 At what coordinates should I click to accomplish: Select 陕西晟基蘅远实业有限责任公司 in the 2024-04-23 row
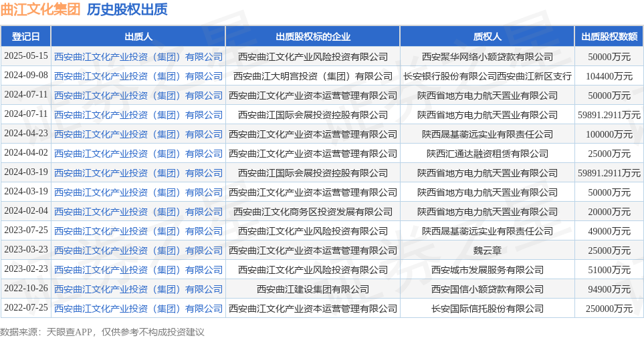coord(487,134)
